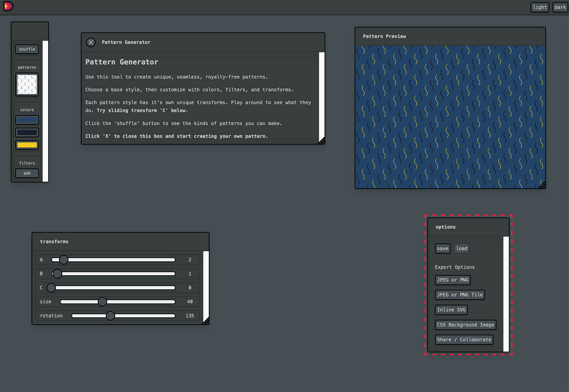Switch to the light theme
This screenshot has width=569, height=392.
click(540, 7)
